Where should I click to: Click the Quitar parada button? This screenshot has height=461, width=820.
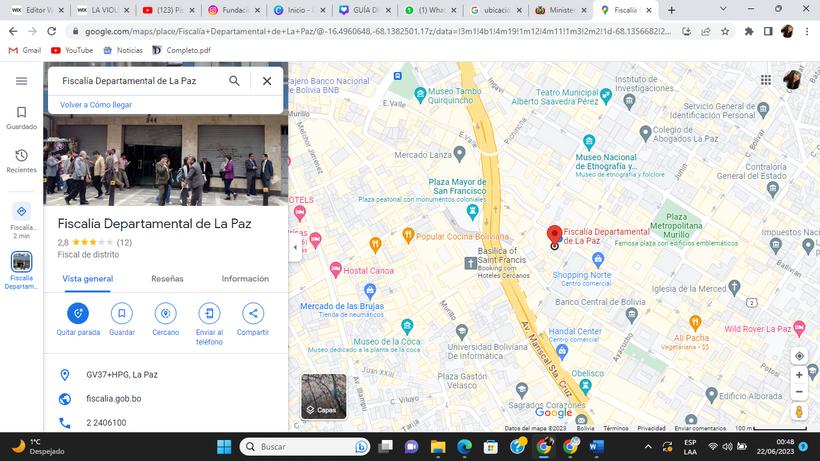pyautogui.click(x=78, y=319)
